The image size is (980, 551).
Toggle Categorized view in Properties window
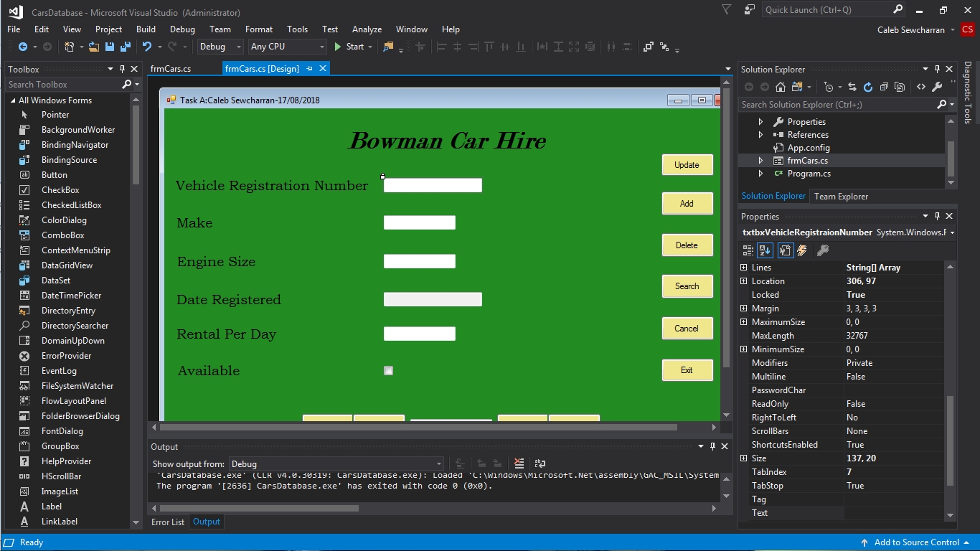pos(748,250)
